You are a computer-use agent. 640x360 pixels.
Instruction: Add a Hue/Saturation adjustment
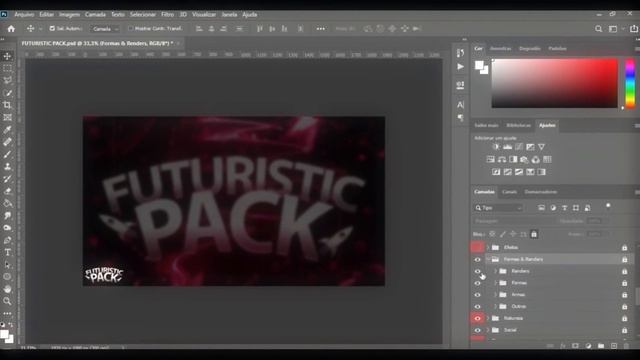pyautogui.click(x=491, y=160)
